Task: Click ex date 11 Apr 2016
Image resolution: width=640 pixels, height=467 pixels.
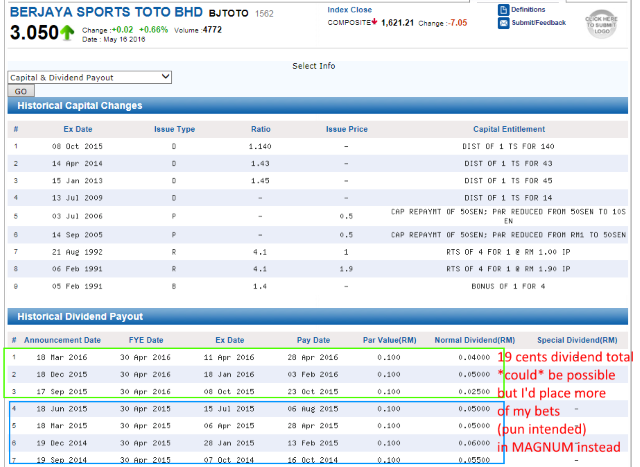Action: [x=229, y=357]
